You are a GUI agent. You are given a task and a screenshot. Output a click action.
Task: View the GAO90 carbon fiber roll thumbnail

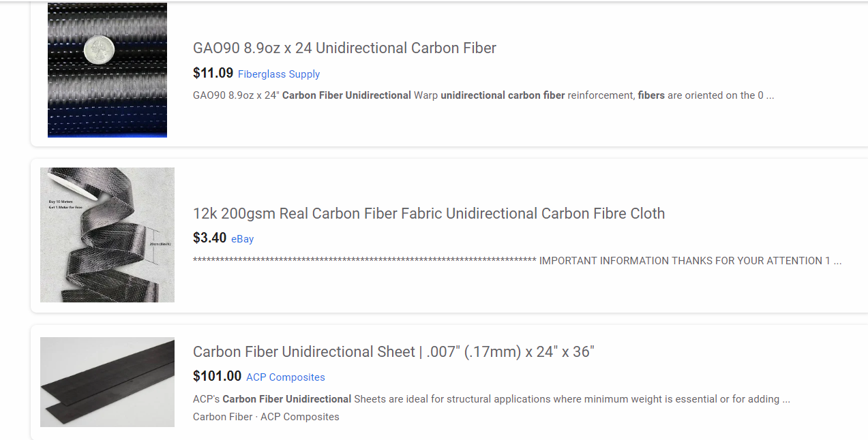[106, 69]
